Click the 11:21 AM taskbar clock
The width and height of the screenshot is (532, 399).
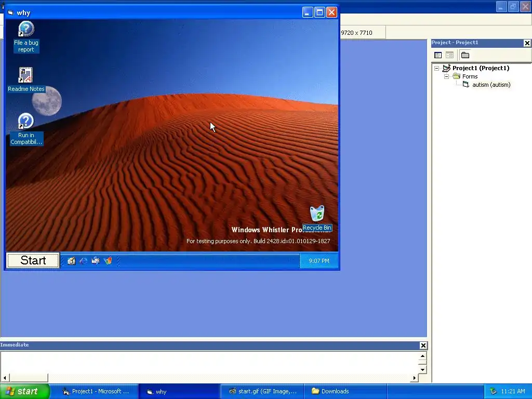[513, 391]
